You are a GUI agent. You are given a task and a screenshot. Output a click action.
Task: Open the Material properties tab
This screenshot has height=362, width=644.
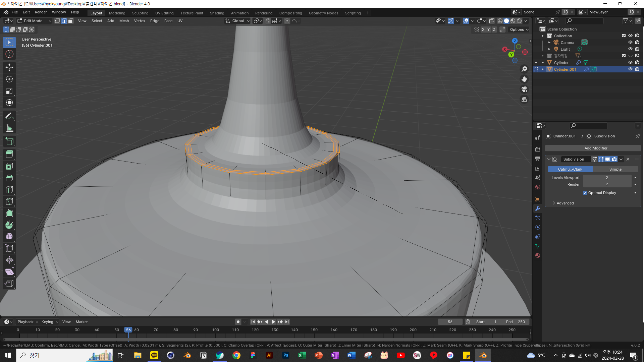(538, 255)
